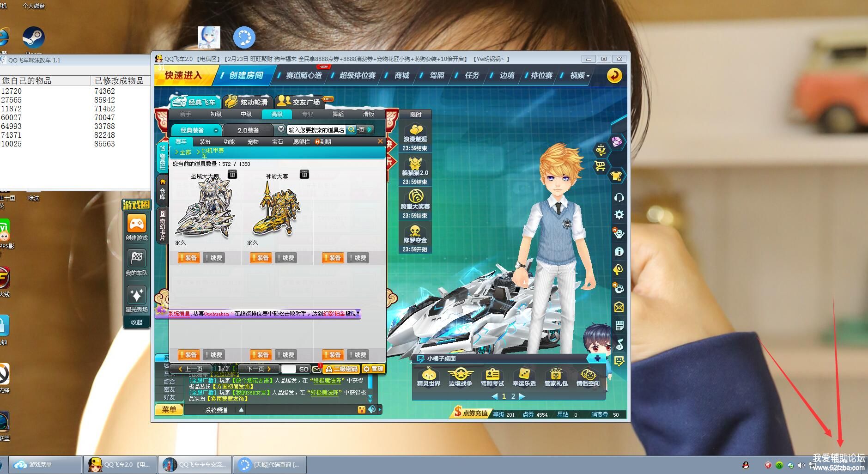Open the shopping cart icon in right sidebar
868x474 pixels.
(x=601, y=165)
